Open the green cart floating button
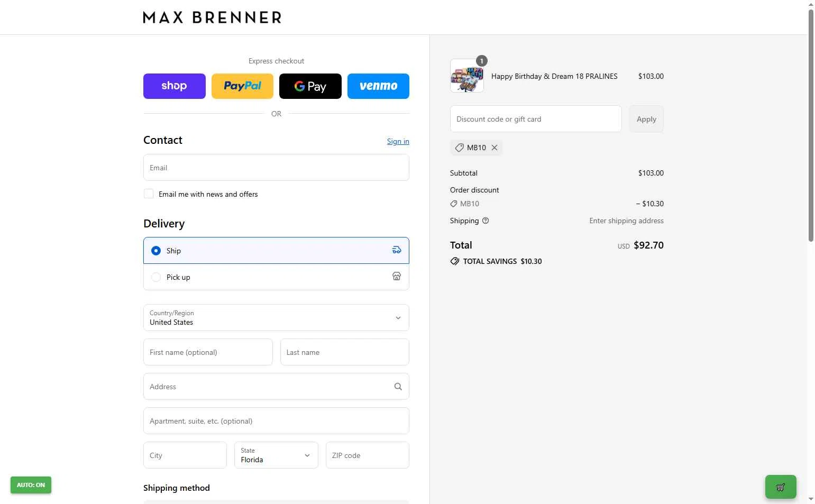The image size is (815, 504). click(781, 487)
